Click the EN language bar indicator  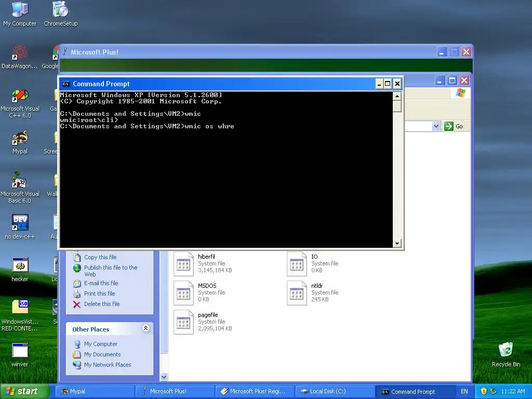(x=464, y=391)
